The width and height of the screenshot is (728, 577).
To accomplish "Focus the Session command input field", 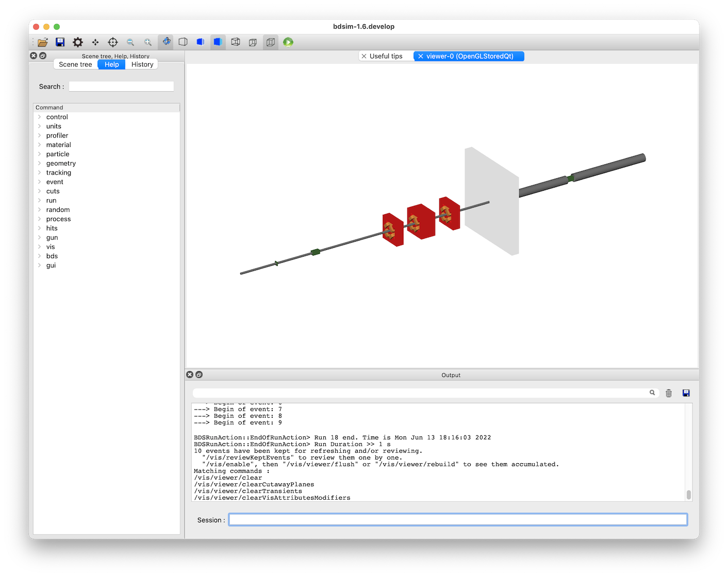I will (x=458, y=520).
